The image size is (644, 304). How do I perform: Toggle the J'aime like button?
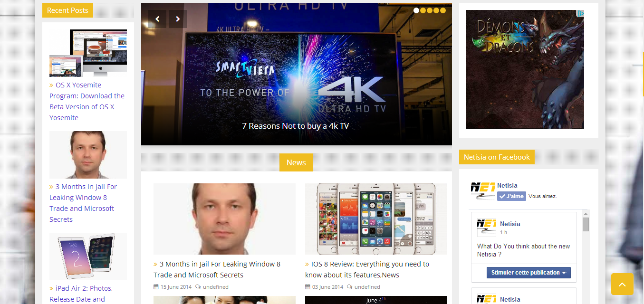(511, 196)
